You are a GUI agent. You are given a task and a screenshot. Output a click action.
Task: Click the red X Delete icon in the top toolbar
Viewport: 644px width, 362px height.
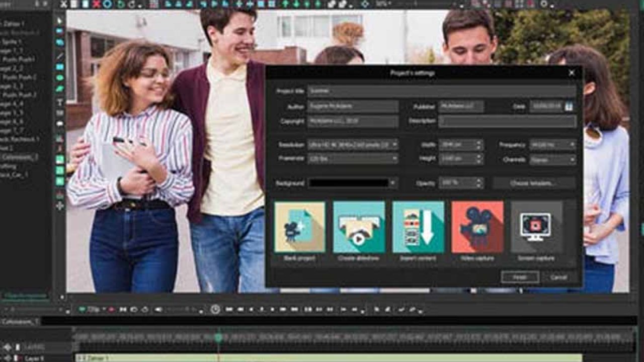[x=96, y=4]
